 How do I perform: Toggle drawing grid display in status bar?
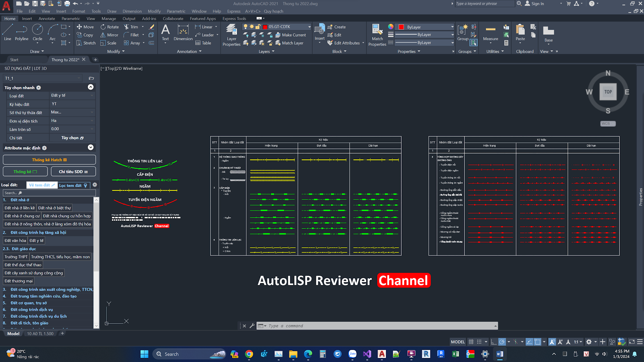click(471, 342)
